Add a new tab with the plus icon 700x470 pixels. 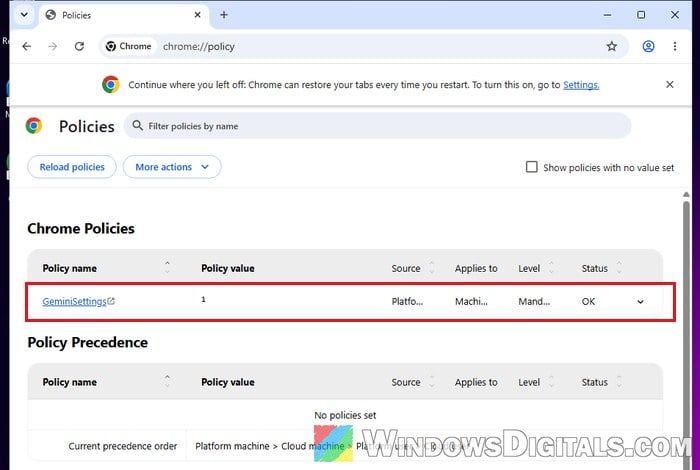[x=224, y=15]
